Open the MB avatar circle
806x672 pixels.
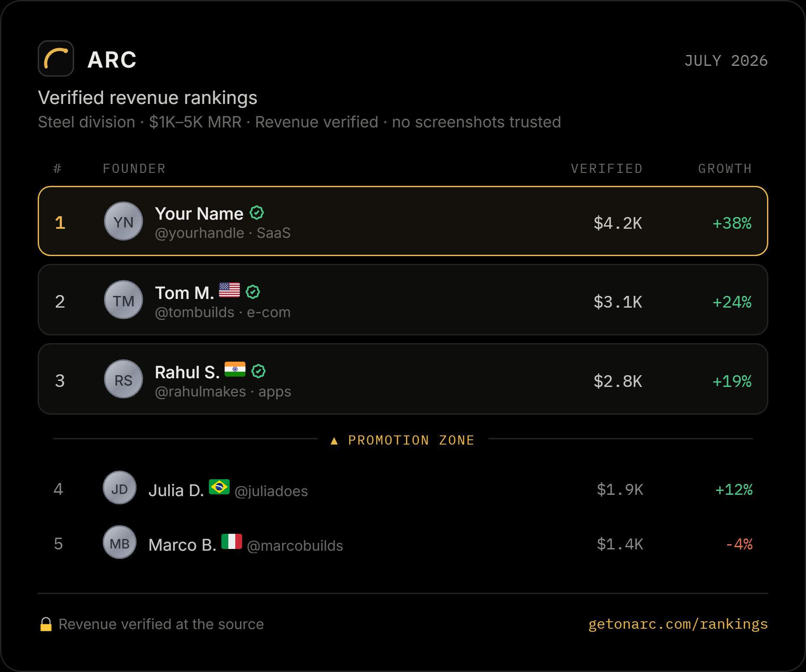[120, 542]
